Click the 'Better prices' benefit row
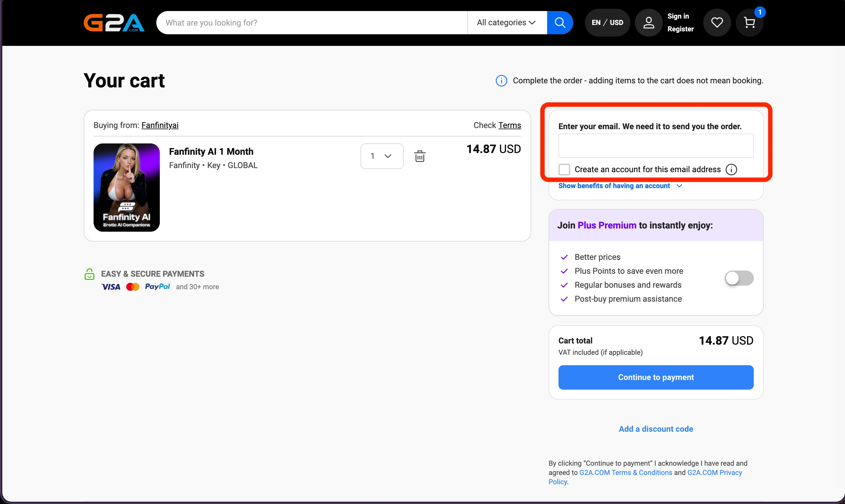This screenshot has height=504, width=845. point(597,257)
